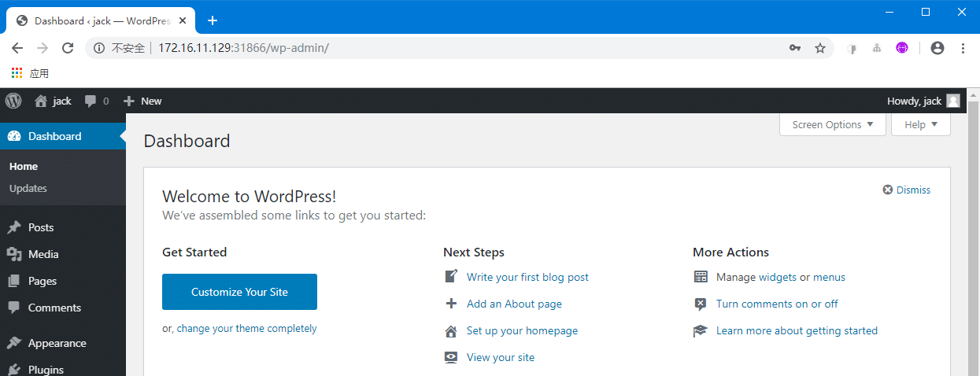Open the Write your first blog post link

(527, 277)
